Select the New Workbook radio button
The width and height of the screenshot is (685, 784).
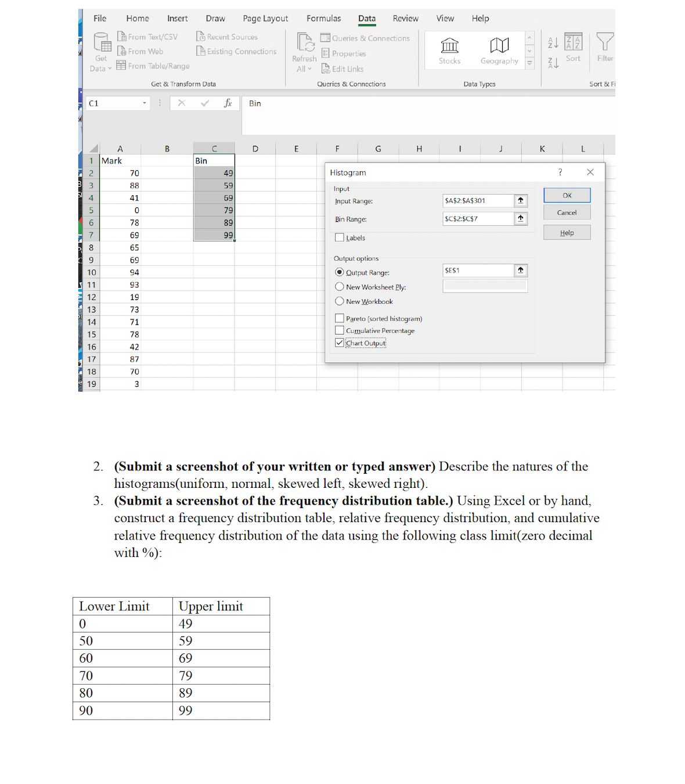click(x=340, y=301)
